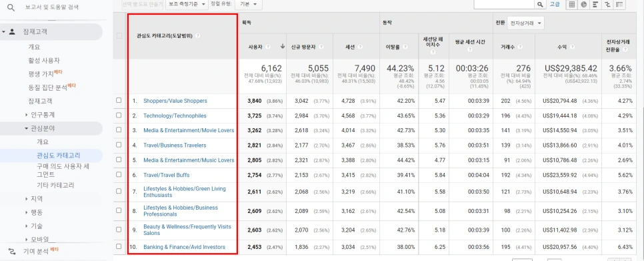Click the help icon next to 세션 header
This screenshot has width=644, height=261.
360,47
